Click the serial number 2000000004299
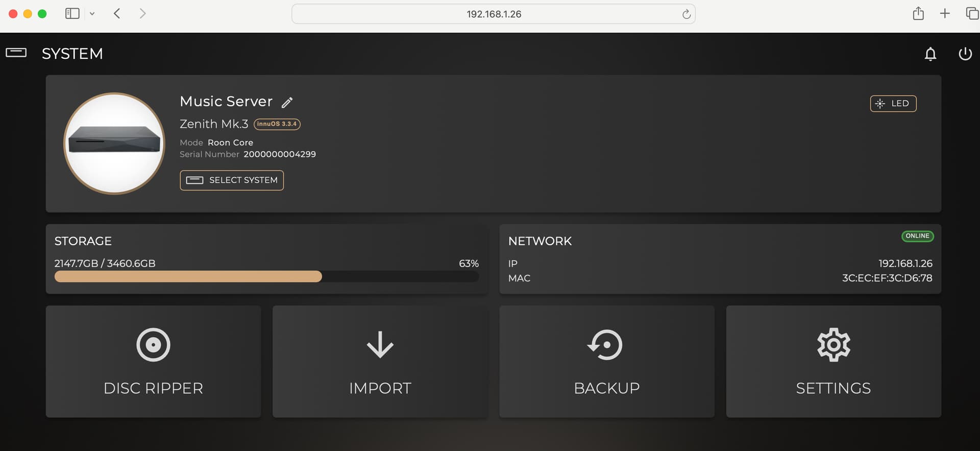 click(x=280, y=154)
